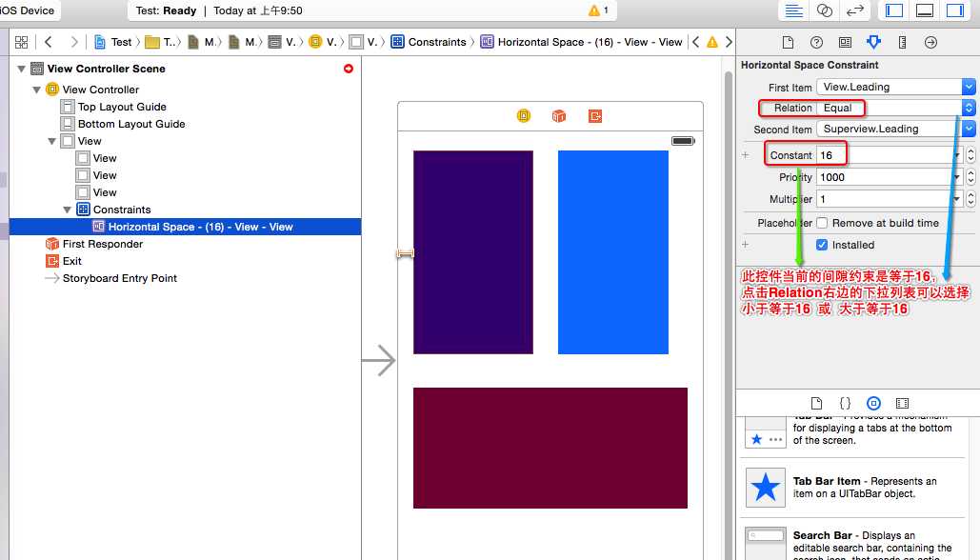Viewport: 980px width, 560px height.
Task: Go forward in jump bar history
Action: (x=74, y=42)
